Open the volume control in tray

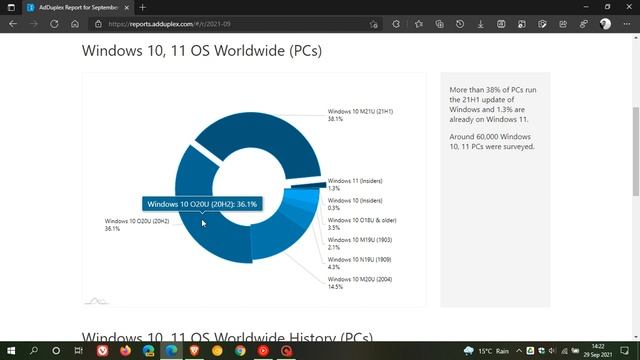coord(552,351)
